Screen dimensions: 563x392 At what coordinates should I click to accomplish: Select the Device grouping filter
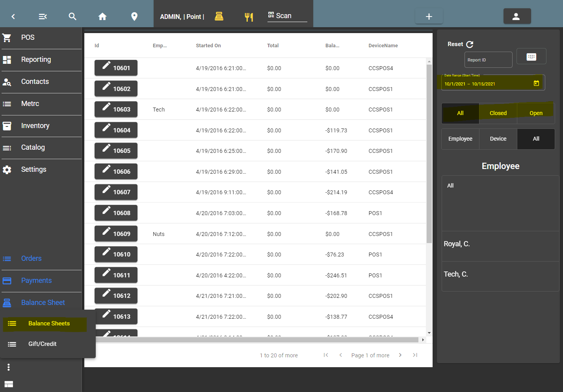[x=498, y=139]
